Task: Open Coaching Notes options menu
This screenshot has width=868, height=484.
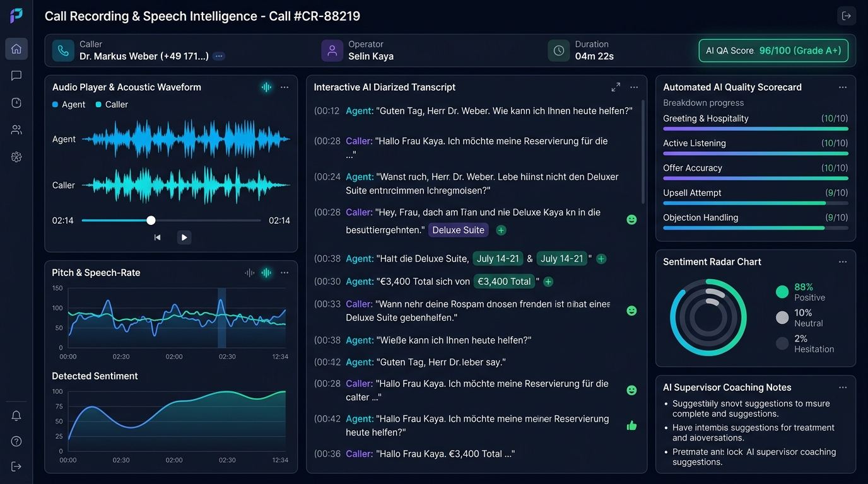Action: click(843, 387)
